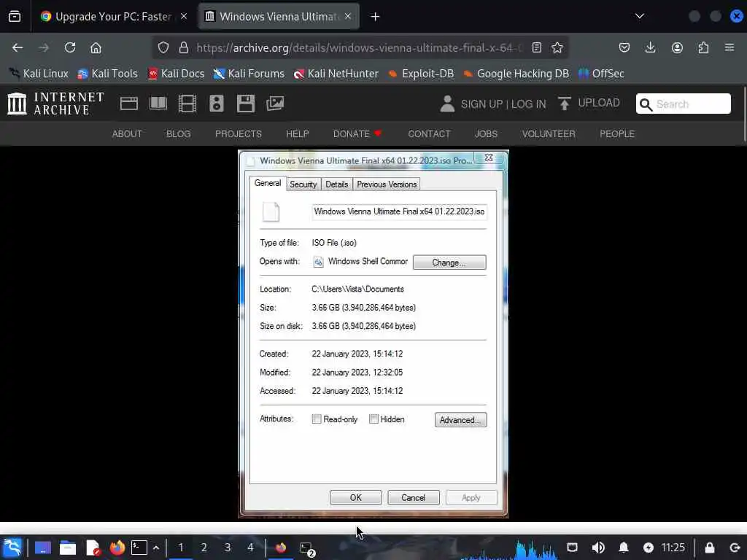Screen dimensions: 747x560
Task: Open the VOLUNTEER menu item
Action: 549,134
